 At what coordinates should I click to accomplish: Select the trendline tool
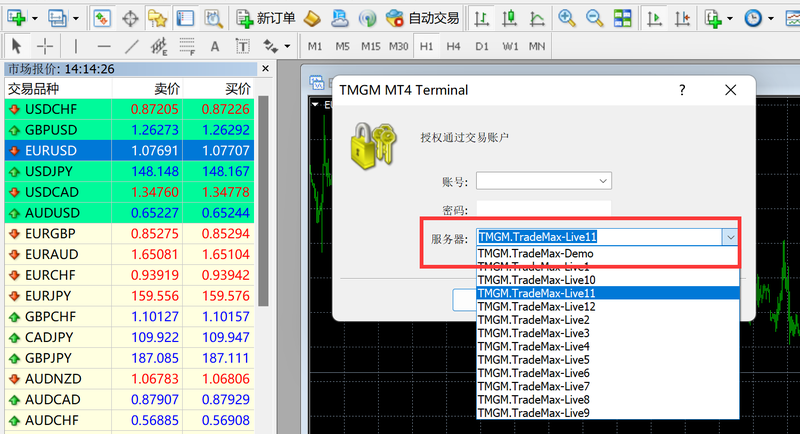(x=132, y=46)
